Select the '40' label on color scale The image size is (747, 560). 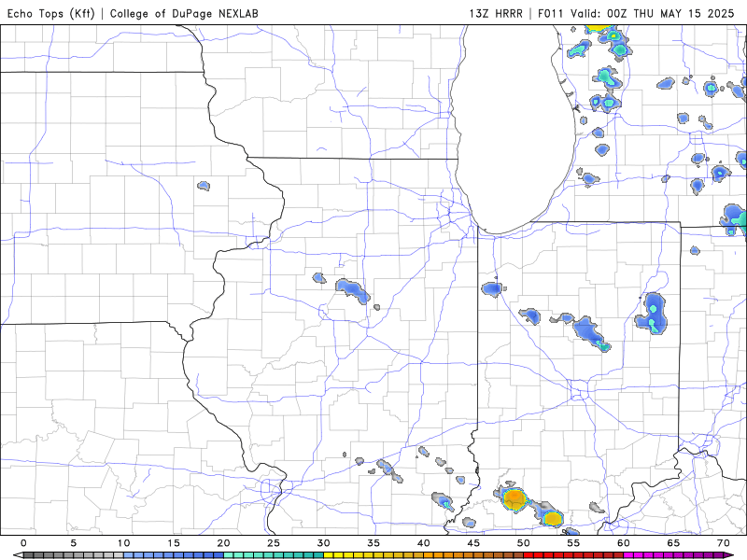pos(424,543)
